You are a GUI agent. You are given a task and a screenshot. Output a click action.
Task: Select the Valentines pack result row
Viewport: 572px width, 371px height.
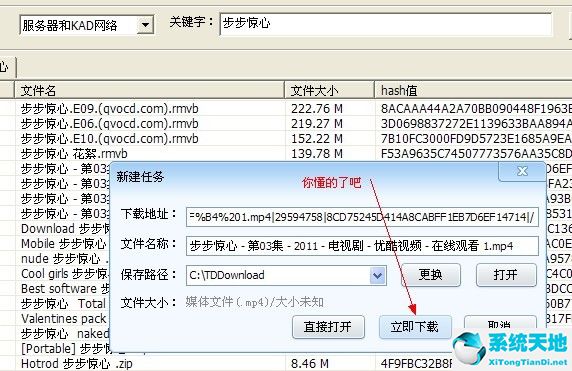[x=64, y=318]
